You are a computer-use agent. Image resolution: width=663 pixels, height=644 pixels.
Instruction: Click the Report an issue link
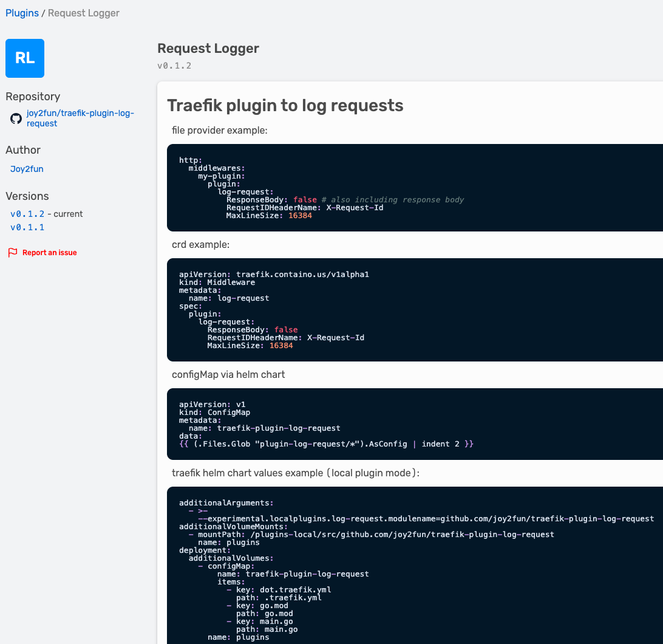click(x=49, y=253)
